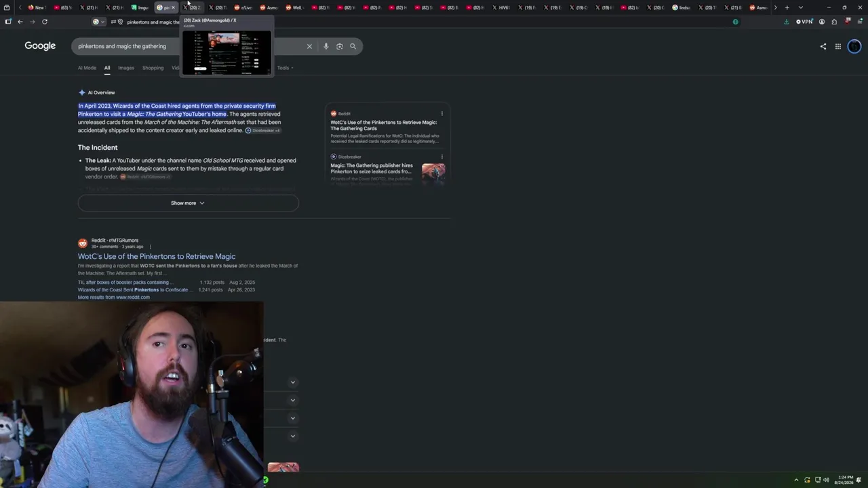Switch to AI Mode
Screen dimensions: 868x488
point(87,68)
